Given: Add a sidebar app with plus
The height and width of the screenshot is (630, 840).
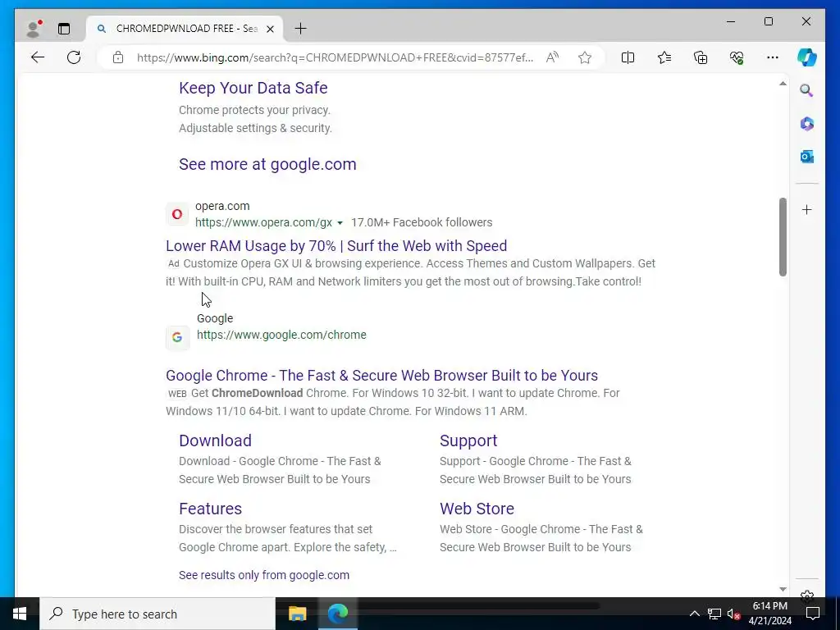Looking at the screenshot, I should coord(807,209).
